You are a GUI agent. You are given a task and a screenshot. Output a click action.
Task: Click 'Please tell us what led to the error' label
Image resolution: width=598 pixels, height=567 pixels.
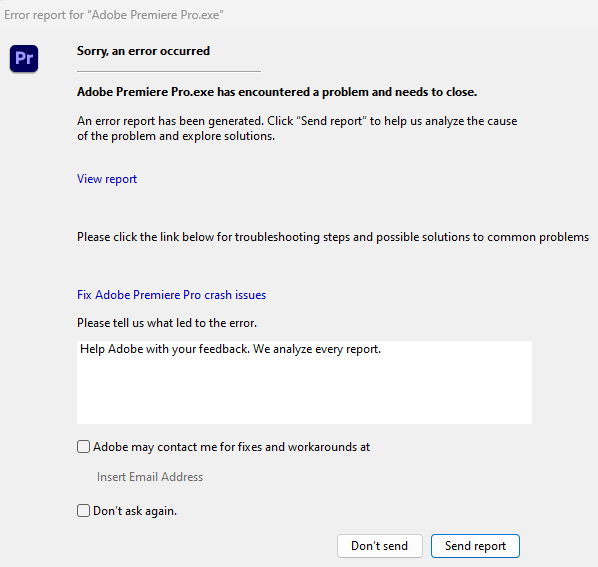pos(167,323)
